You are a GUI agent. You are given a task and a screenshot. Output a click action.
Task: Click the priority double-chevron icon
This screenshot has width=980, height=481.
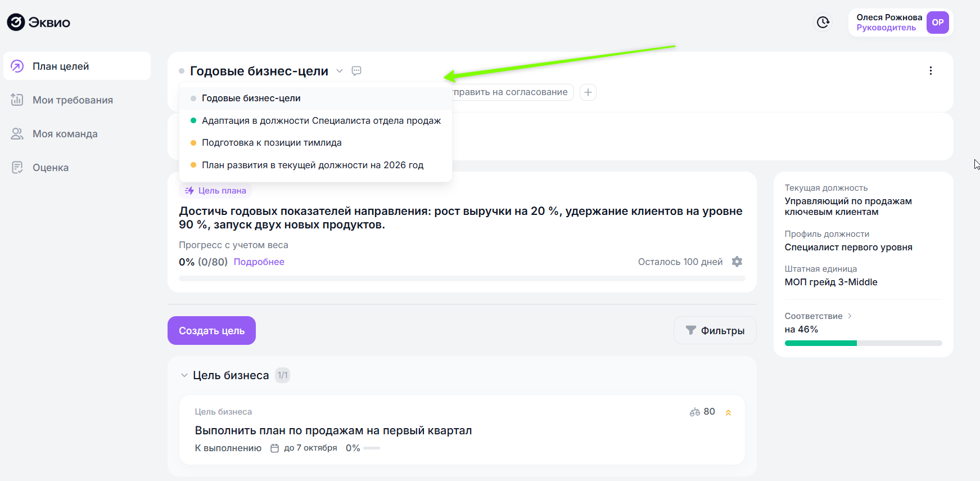728,412
